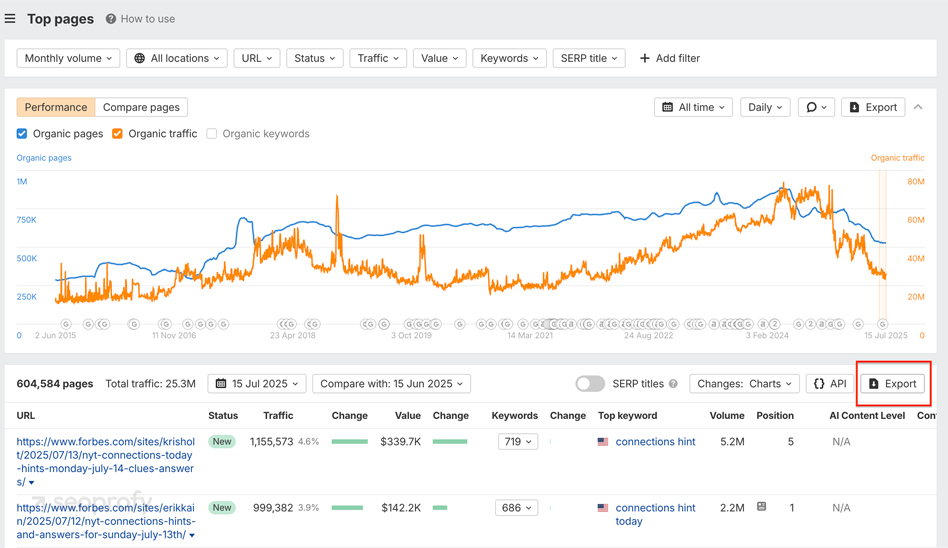The height and width of the screenshot is (548, 948).
Task: Click the Status column header
Action: (x=223, y=416)
